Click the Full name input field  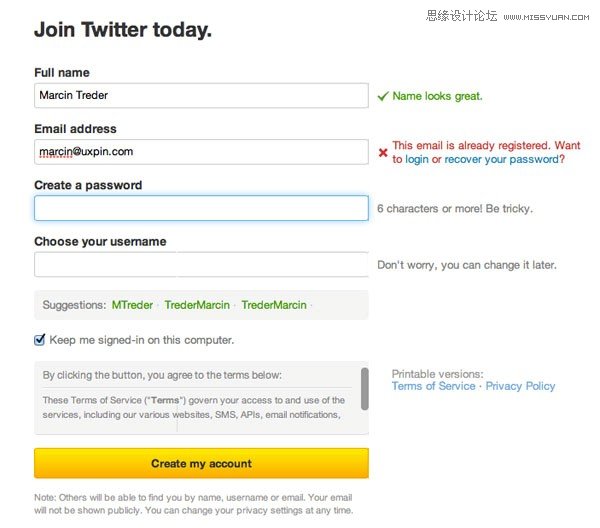pos(201,95)
